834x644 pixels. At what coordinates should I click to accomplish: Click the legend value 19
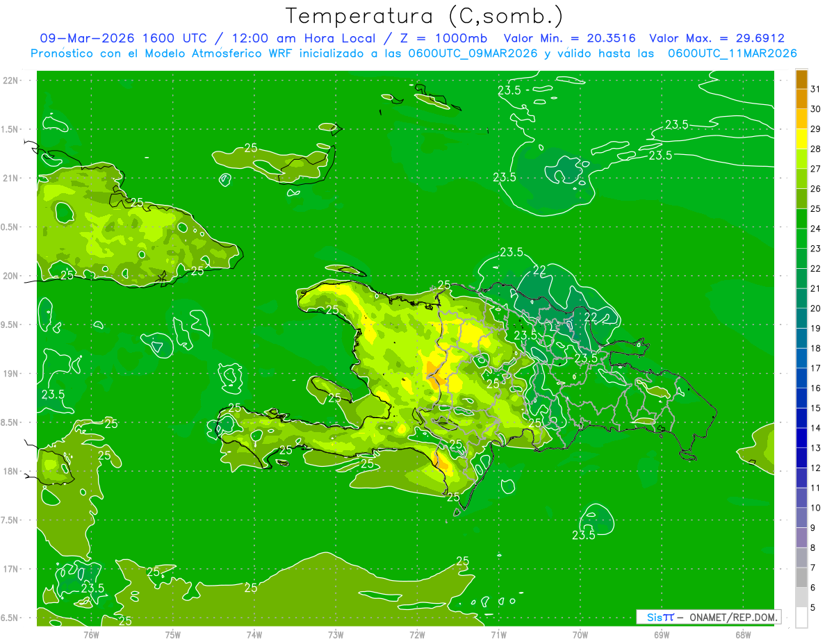816,328
